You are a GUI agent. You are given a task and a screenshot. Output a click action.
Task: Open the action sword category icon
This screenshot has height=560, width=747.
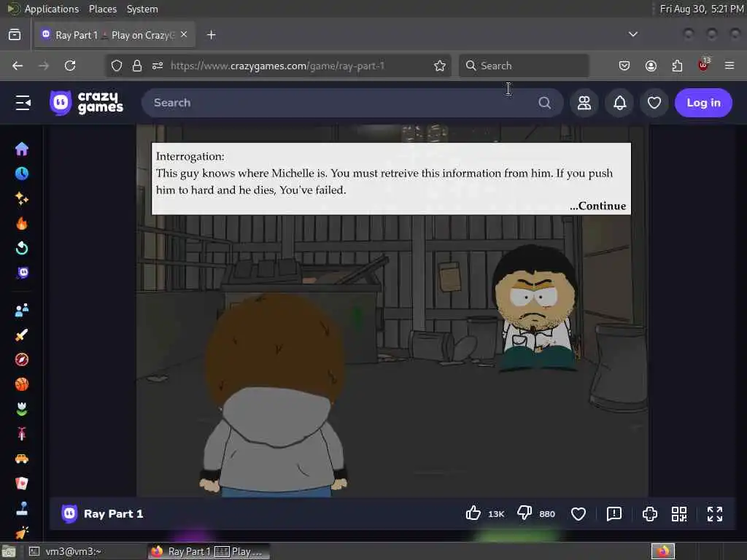point(22,335)
